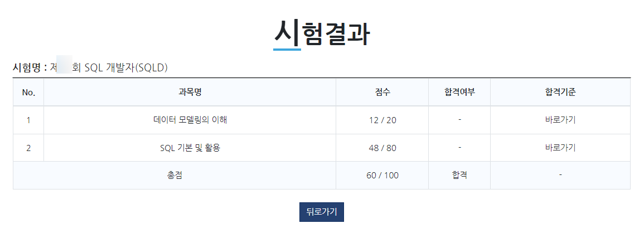Click the 과목명 column header

(190, 93)
